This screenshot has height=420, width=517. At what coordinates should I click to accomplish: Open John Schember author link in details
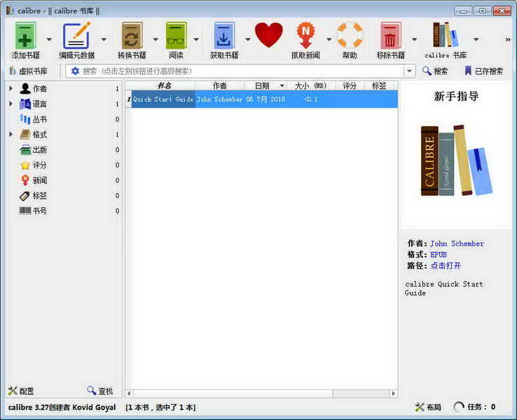pos(457,244)
